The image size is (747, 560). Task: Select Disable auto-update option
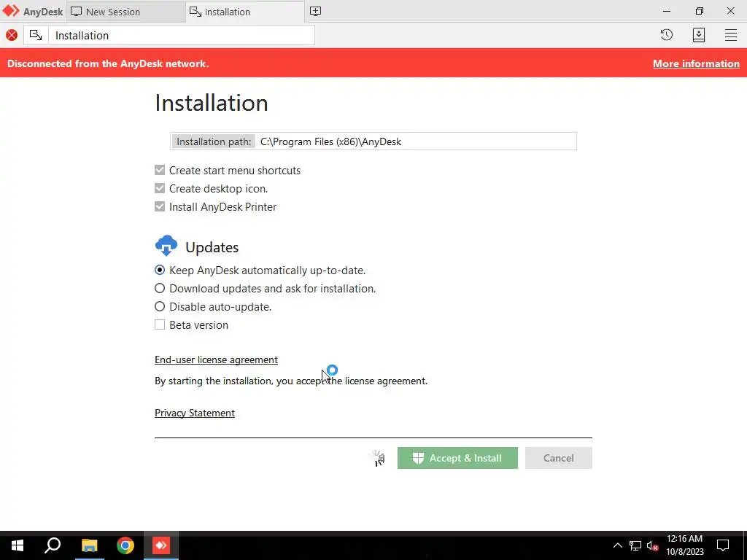coord(160,307)
